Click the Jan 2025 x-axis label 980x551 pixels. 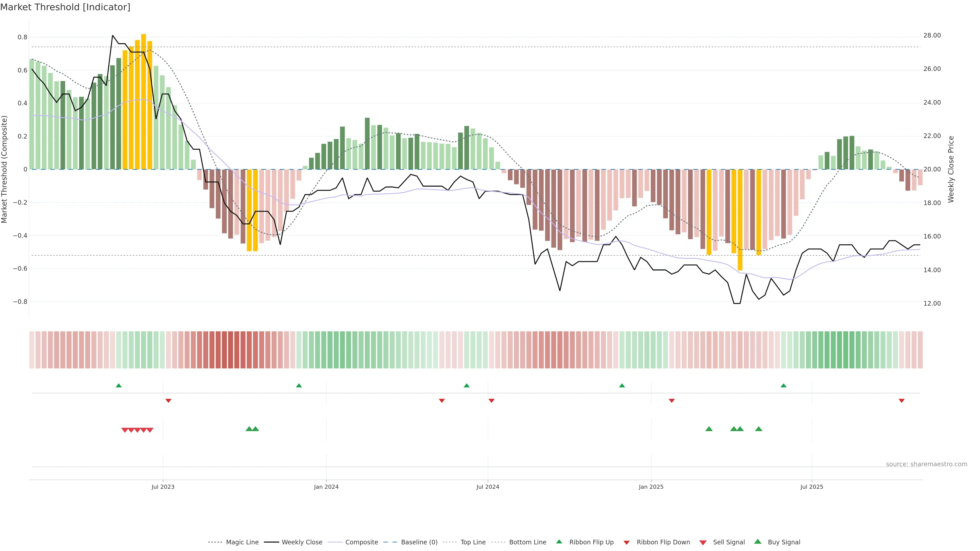pyautogui.click(x=651, y=487)
